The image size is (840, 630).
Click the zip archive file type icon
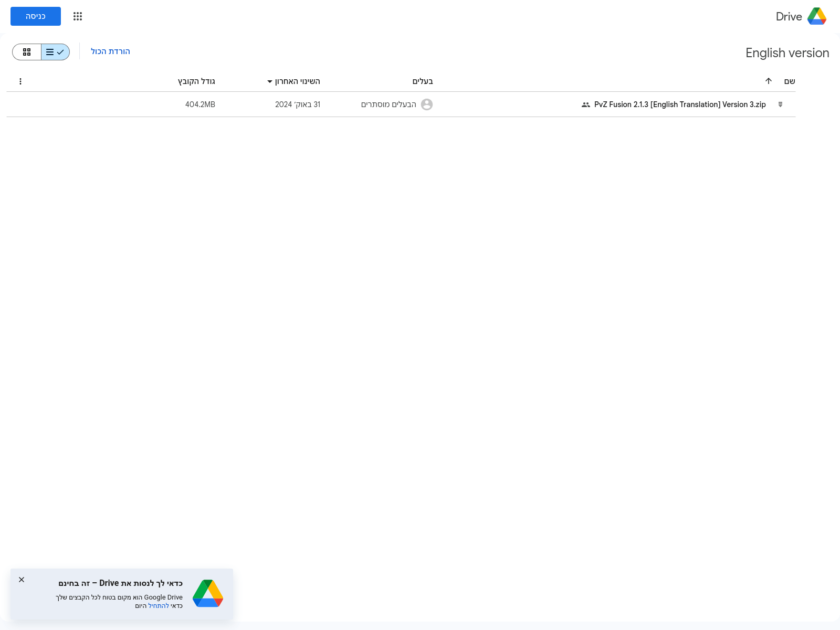pos(780,104)
